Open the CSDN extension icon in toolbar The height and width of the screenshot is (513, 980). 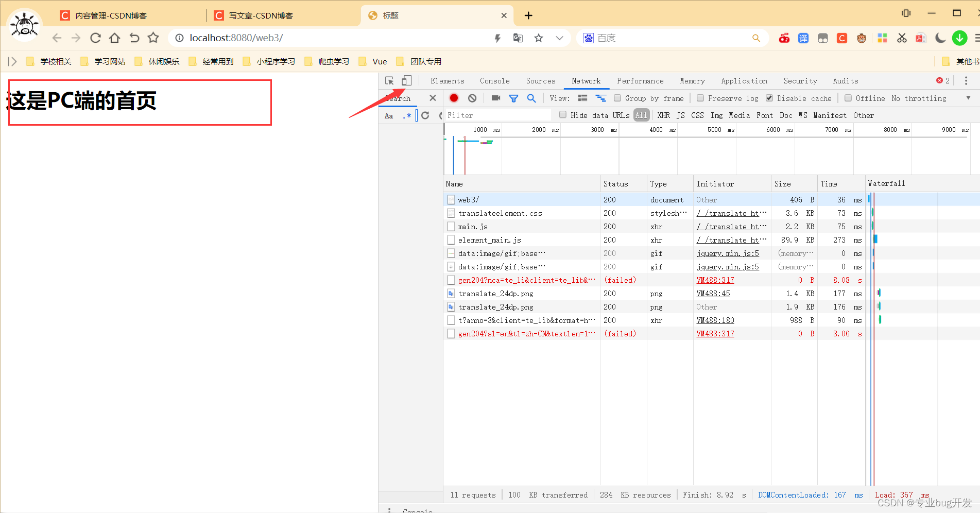point(842,38)
